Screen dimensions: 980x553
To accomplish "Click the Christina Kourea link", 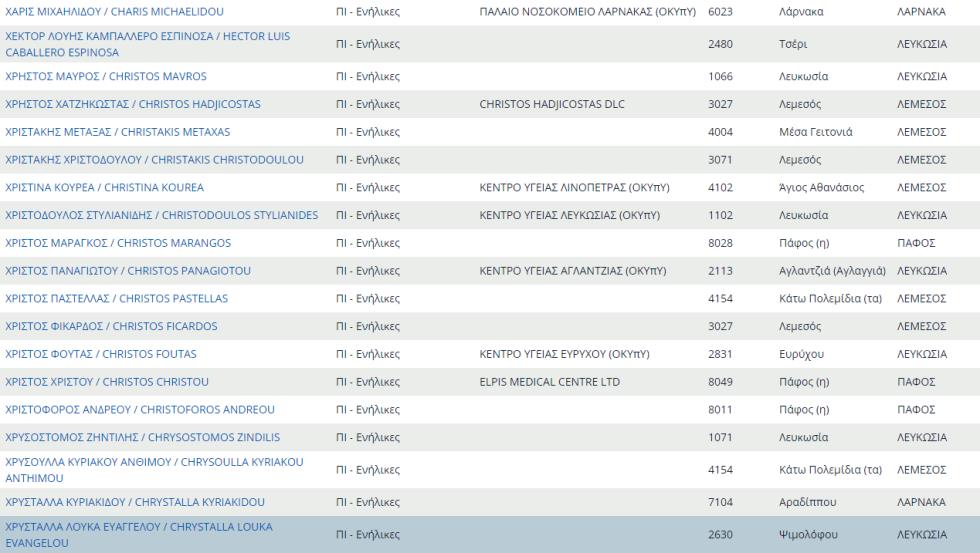I will [x=104, y=188].
